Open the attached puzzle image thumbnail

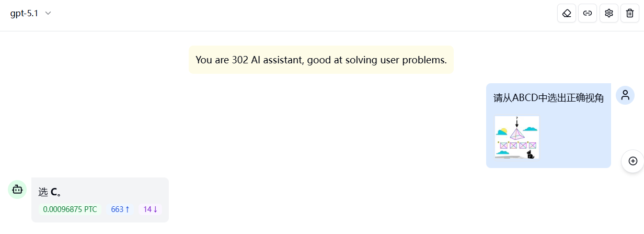[x=516, y=137]
